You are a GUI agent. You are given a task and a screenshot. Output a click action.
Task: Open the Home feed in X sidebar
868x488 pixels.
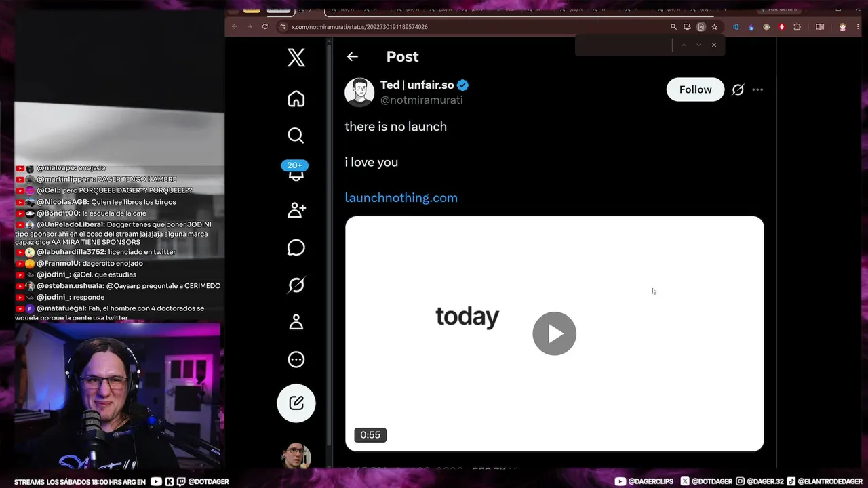click(296, 99)
